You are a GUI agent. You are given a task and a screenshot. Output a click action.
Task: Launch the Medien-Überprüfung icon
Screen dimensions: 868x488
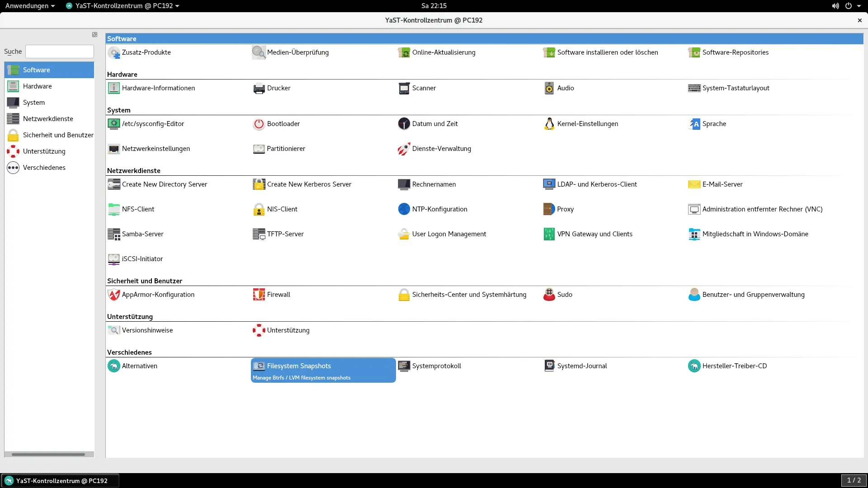coord(259,52)
